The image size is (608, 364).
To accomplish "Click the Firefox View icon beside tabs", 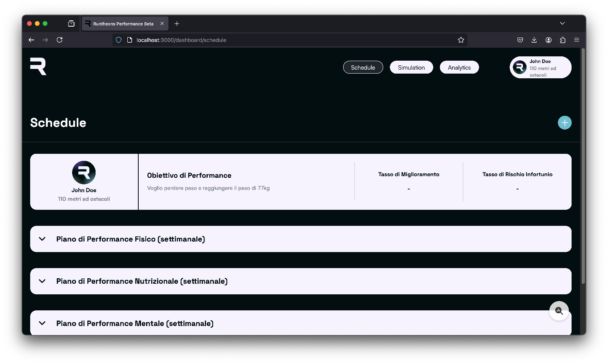I will [71, 23].
